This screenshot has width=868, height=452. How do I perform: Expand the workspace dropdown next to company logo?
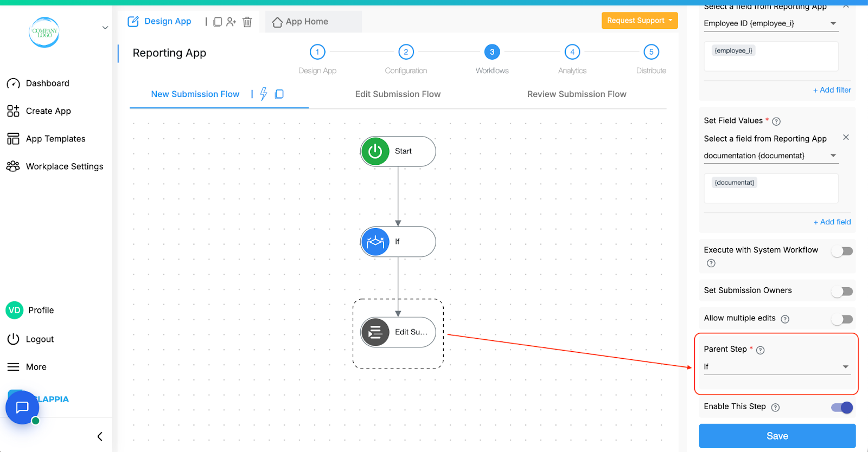[x=105, y=28]
